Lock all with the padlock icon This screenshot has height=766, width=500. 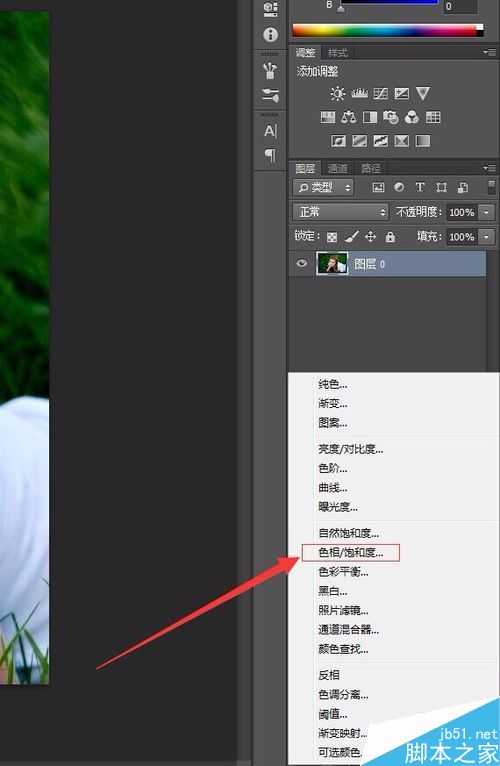coord(390,237)
